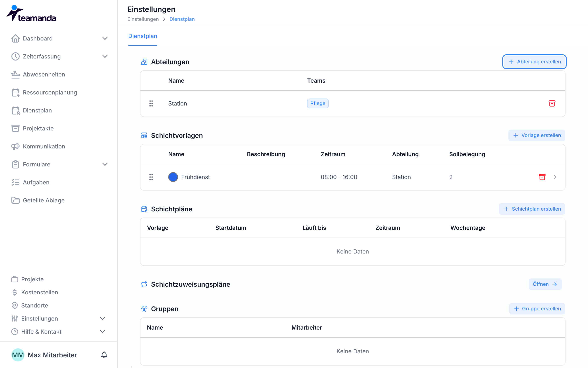Click the Einstellungen breadcrumb link
This screenshot has height=368, width=588.
143,19
